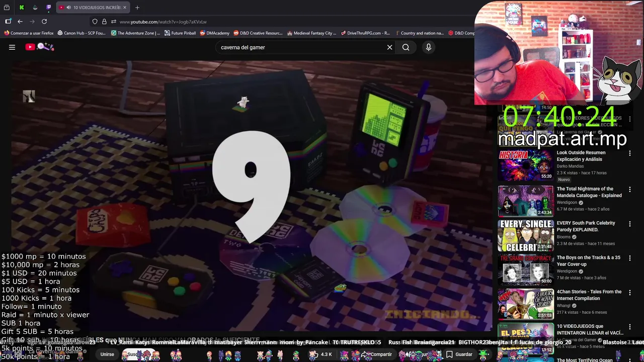Click the 'Unirse' join button

[107, 354]
